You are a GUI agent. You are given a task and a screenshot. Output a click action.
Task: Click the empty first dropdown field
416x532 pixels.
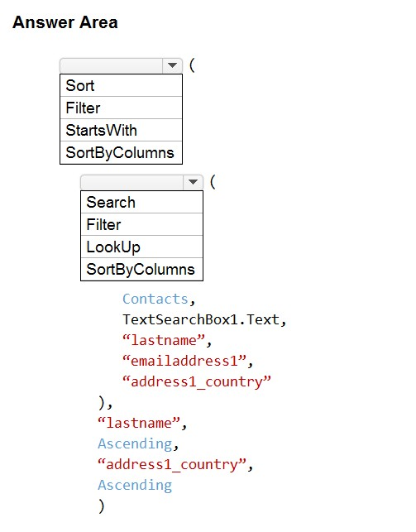pos(112,65)
